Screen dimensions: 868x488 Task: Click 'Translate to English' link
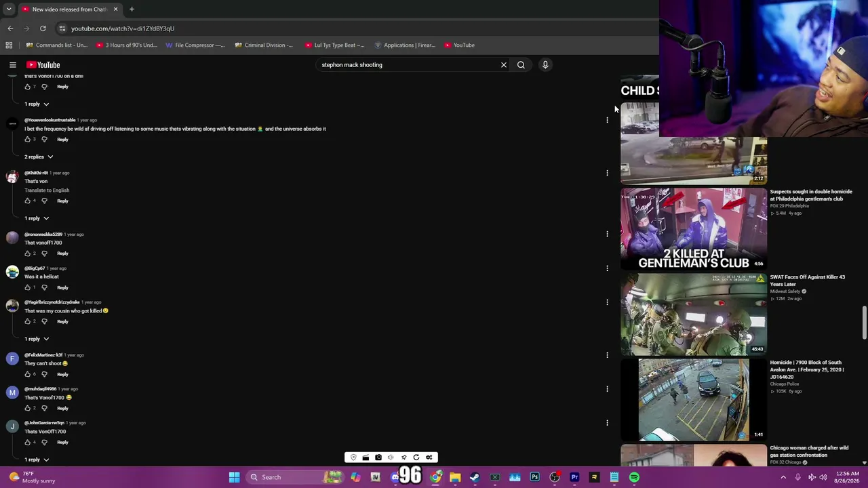[x=47, y=190]
